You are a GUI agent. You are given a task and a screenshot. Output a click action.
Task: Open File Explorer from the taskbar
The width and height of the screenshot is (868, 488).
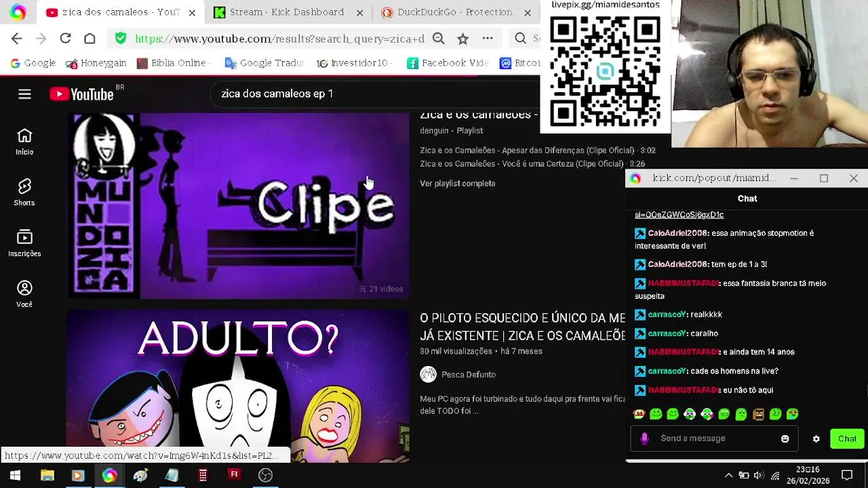47,475
